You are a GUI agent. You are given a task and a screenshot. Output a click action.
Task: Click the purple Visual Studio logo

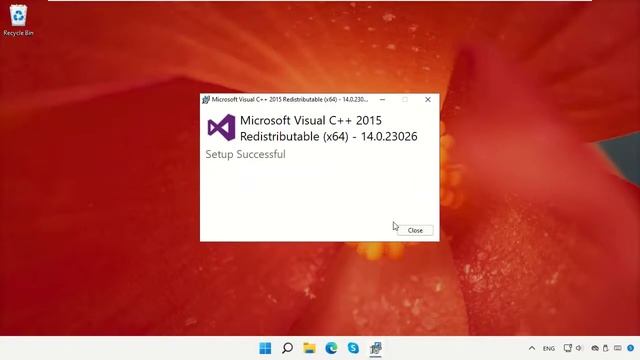(x=221, y=128)
